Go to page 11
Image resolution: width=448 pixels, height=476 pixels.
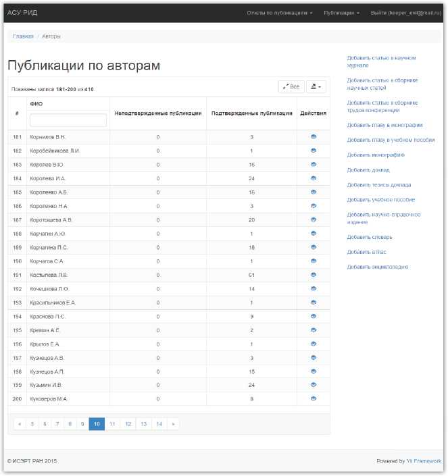[x=112, y=424]
